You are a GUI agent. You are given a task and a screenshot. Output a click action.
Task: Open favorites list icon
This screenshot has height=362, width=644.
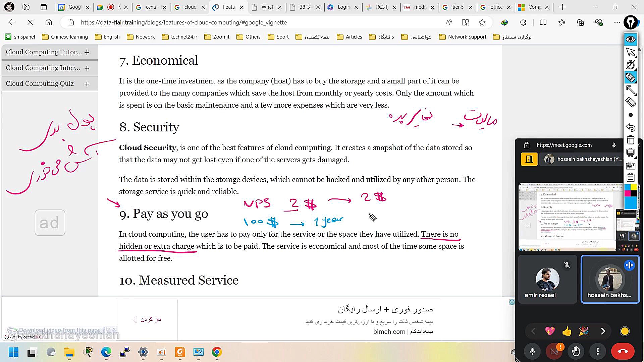coord(562,22)
